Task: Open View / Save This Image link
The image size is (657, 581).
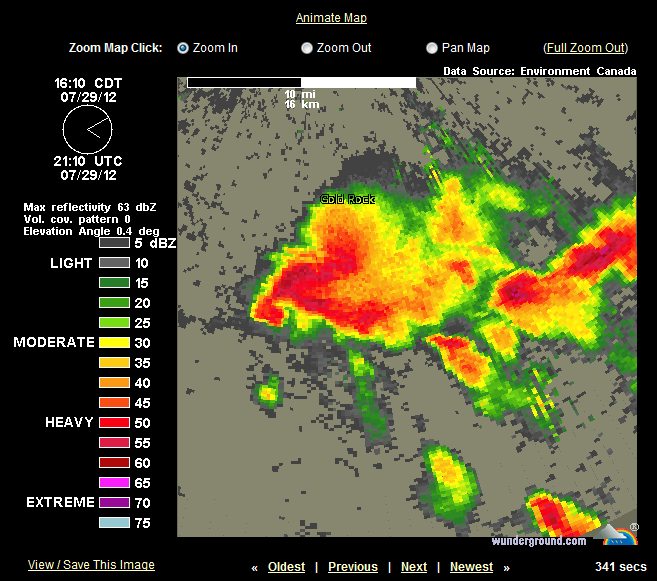Action: click(x=91, y=565)
